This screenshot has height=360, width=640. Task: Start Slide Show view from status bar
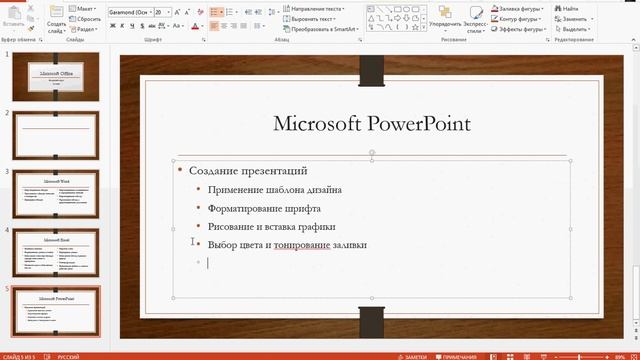(x=544, y=357)
